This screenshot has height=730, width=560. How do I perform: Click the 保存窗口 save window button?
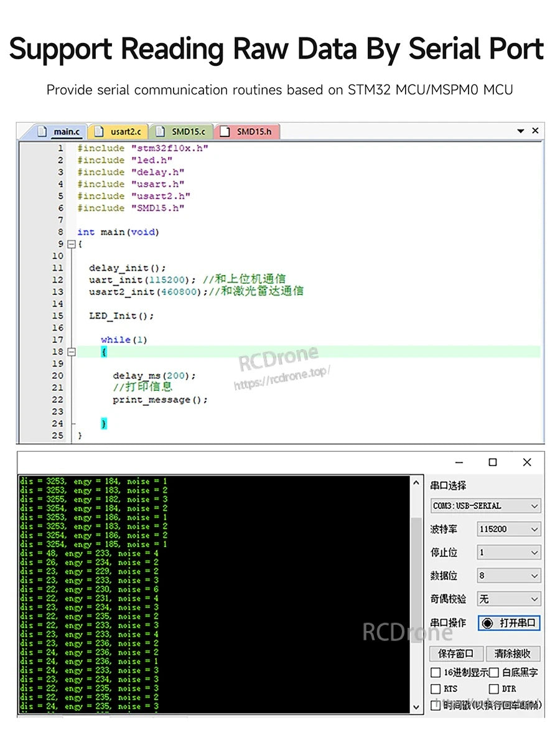(x=456, y=653)
